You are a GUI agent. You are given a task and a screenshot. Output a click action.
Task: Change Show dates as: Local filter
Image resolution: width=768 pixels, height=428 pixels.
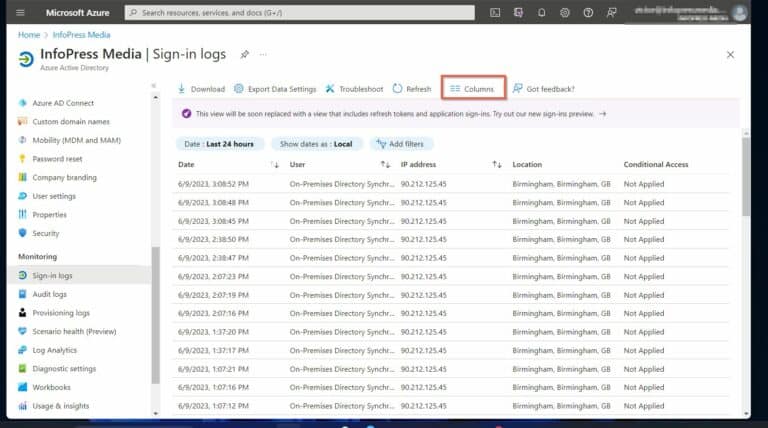(x=316, y=144)
